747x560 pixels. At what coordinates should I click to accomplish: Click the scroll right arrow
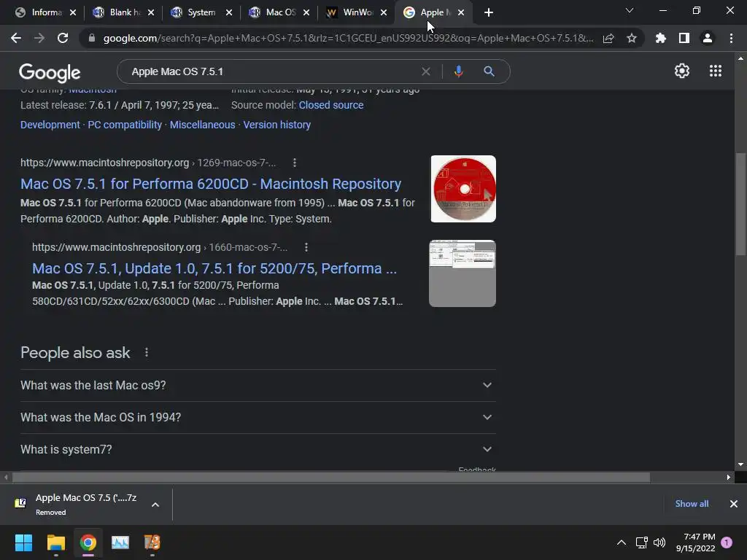(x=729, y=477)
